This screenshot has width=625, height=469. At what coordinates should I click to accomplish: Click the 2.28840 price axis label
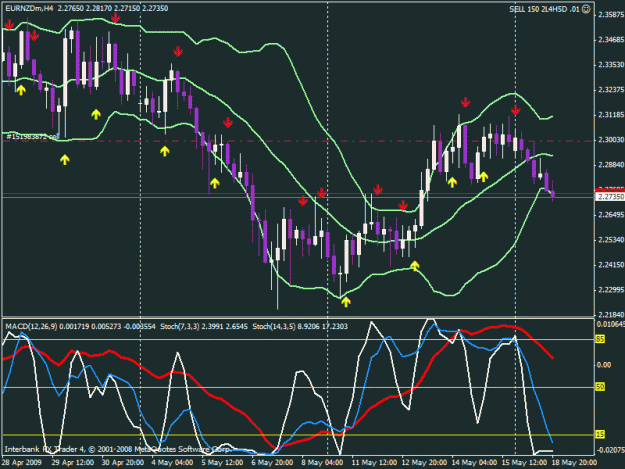611,165
